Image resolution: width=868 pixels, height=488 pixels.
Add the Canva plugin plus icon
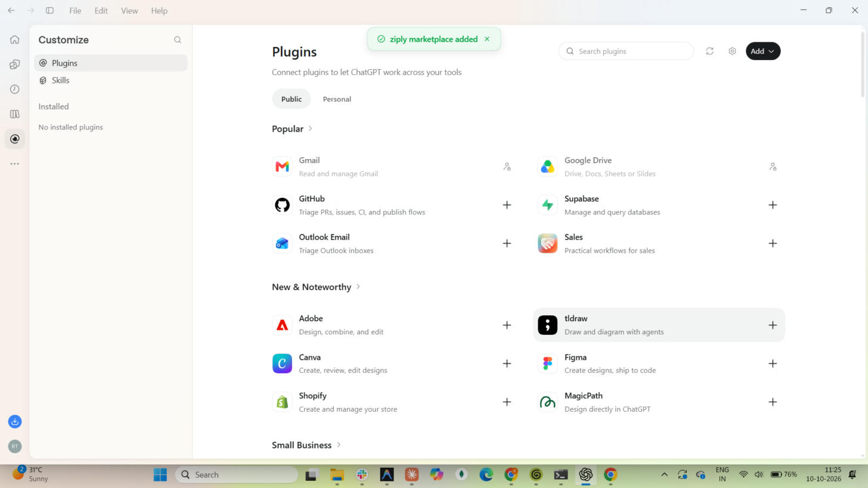click(507, 363)
